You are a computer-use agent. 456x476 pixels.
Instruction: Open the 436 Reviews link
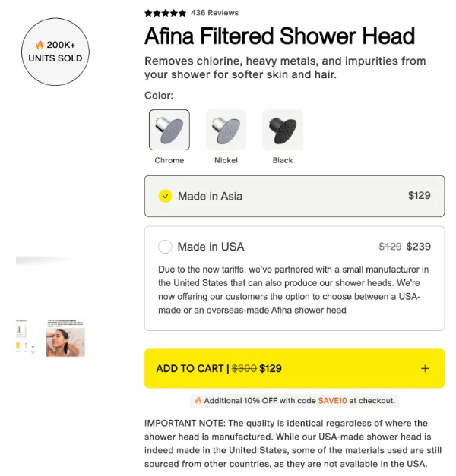[x=214, y=13]
